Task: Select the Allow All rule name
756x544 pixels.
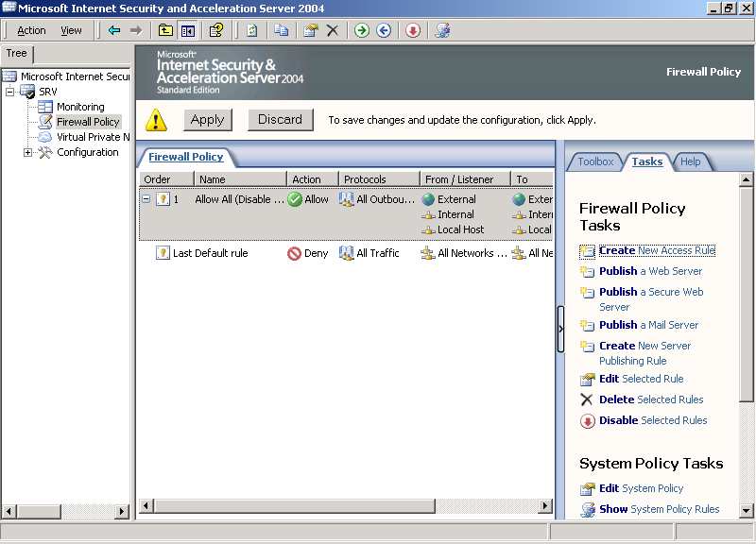Action: tap(240, 199)
